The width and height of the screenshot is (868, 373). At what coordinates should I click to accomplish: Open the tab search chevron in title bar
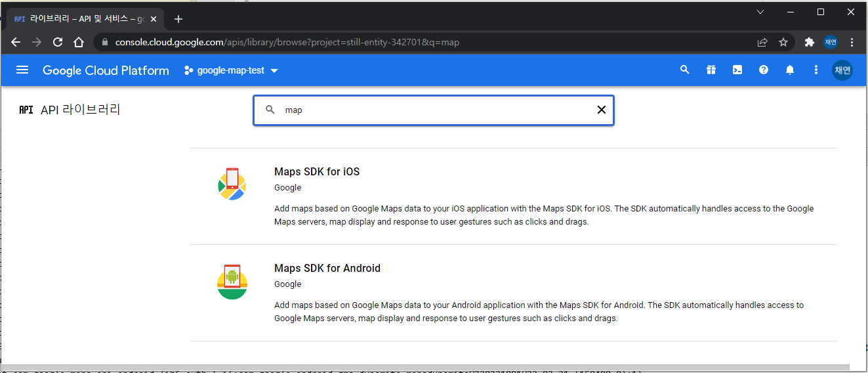pos(760,12)
